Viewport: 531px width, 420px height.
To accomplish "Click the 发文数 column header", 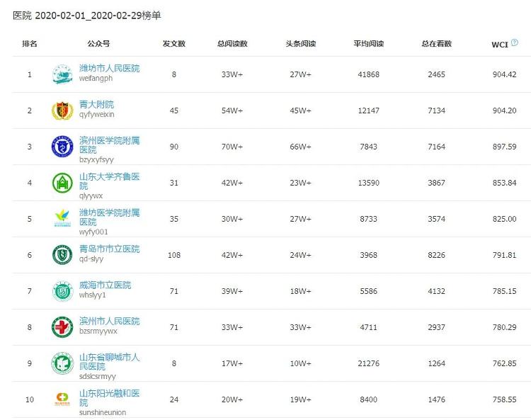I will point(173,44).
